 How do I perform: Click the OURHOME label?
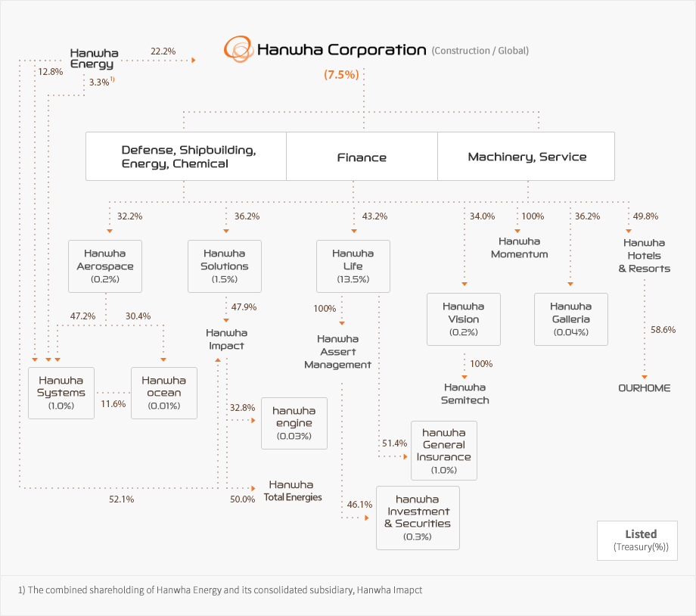(644, 387)
